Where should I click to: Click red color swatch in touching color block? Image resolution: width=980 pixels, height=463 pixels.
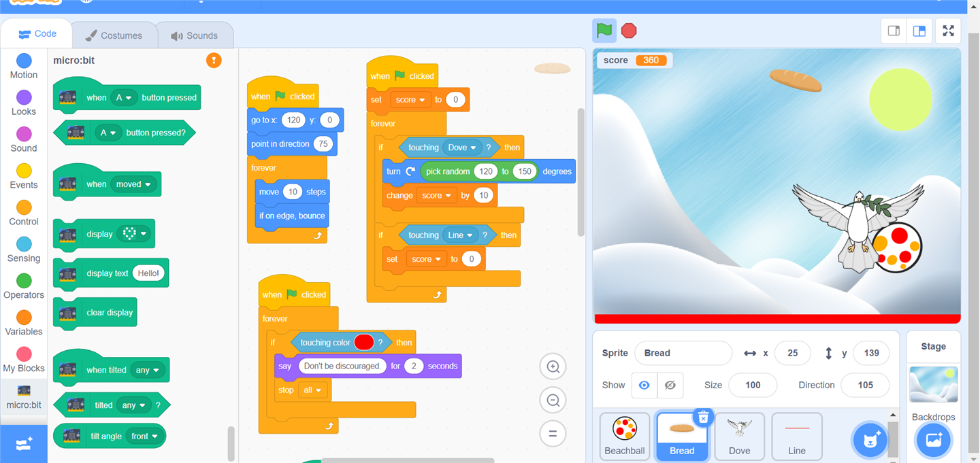(x=364, y=343)
